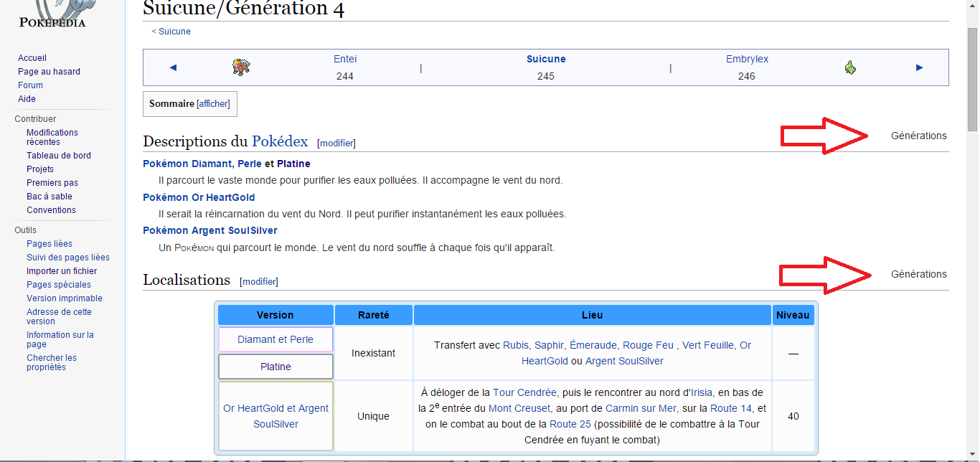Open the Embrylex link in navigation box

pos(747,59)
